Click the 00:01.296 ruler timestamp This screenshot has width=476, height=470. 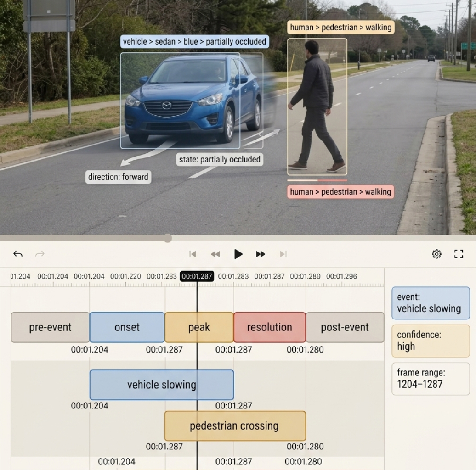pos(341,276)
